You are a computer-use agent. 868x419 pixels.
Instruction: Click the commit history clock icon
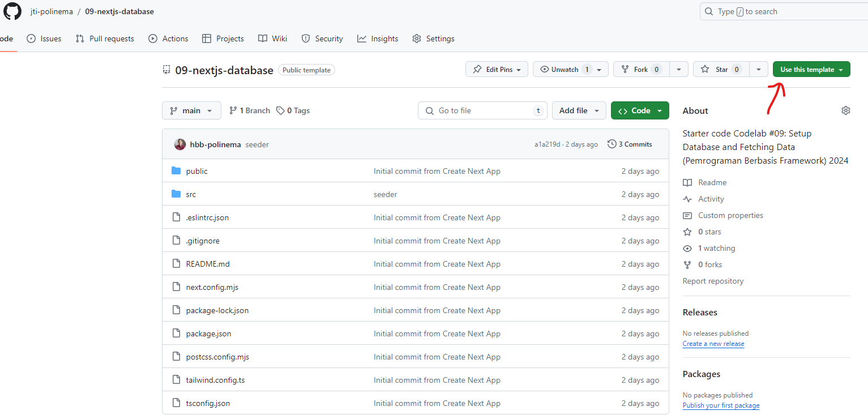(612, 144)
